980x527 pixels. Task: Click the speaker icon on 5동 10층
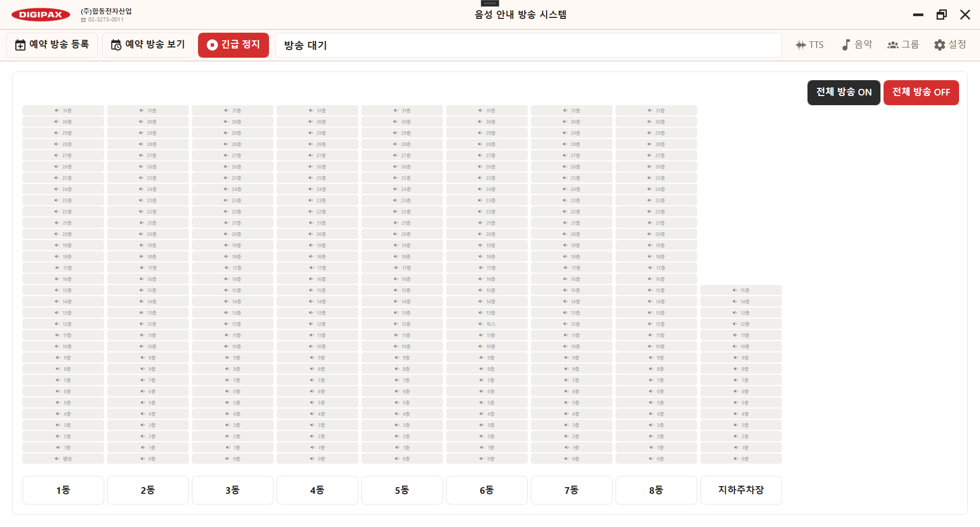[396, 346]
